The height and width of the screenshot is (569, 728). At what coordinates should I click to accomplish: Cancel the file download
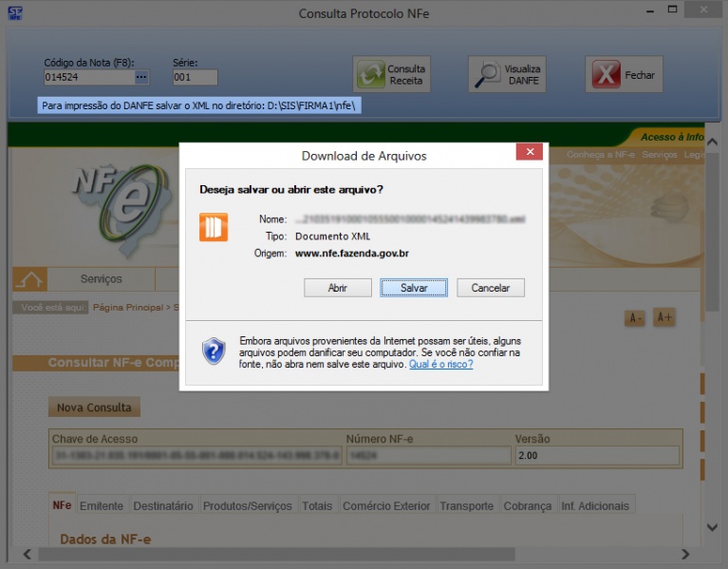pyautogui.click(x=491, y=288)
